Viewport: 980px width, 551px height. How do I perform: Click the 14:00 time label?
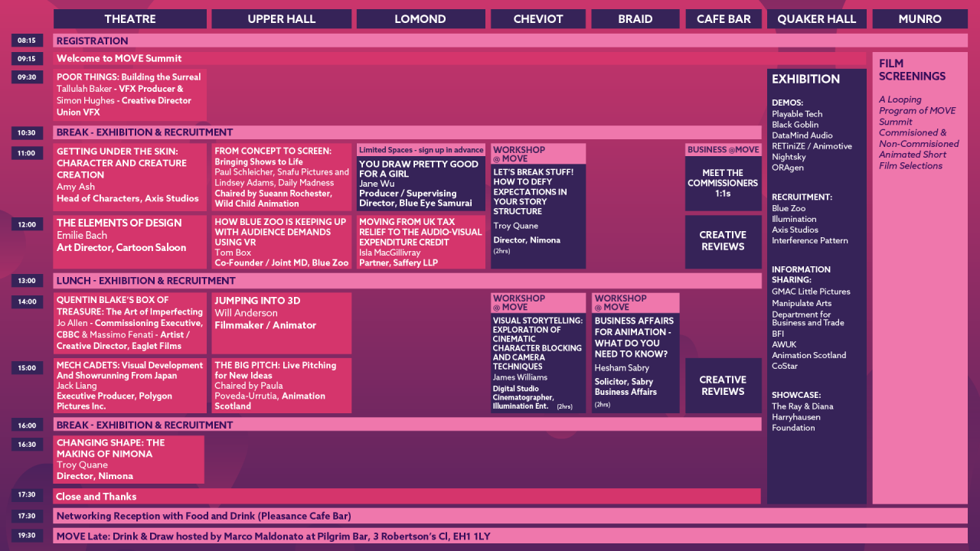click(27, 302)
